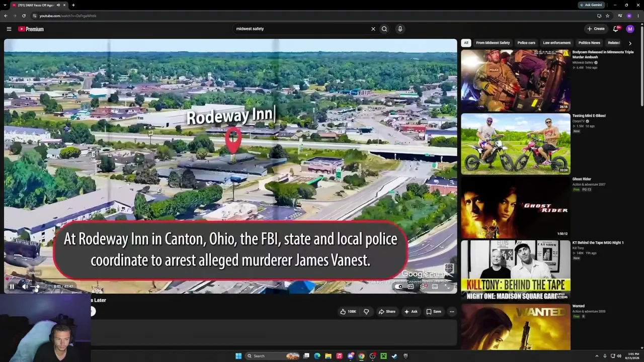The height and width of the screenshot is (362, 644).
Task: Mute the video volume speaker icon
Action: (25, 287)
